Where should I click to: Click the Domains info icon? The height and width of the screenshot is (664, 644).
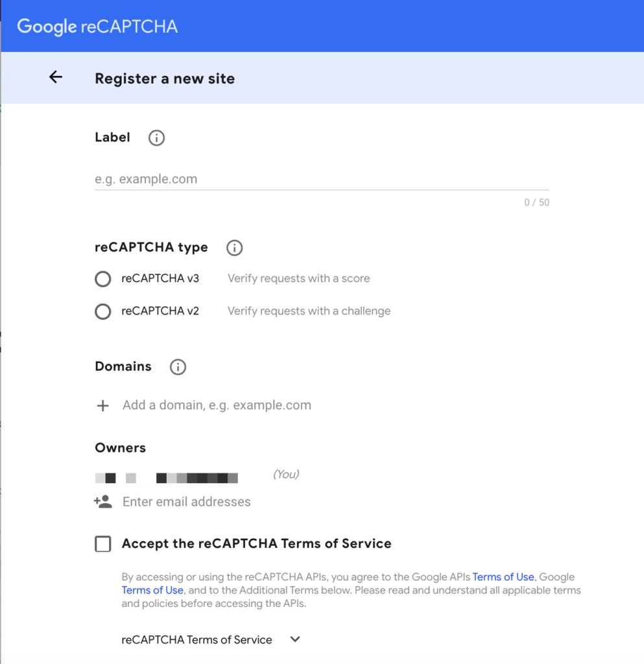pyautogui.click(x=177, y=366)
